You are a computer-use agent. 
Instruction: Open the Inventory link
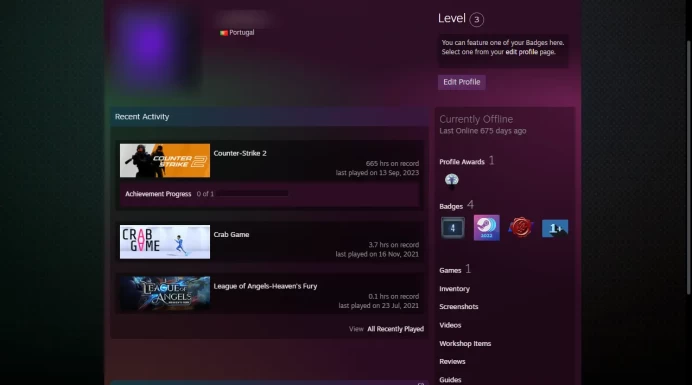coord(455,289)
